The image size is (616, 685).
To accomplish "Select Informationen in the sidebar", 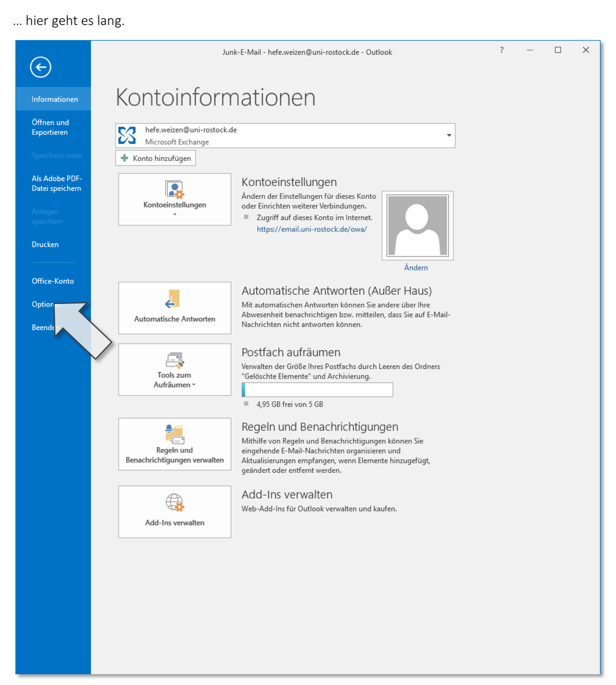I will (x=53, y=99).
